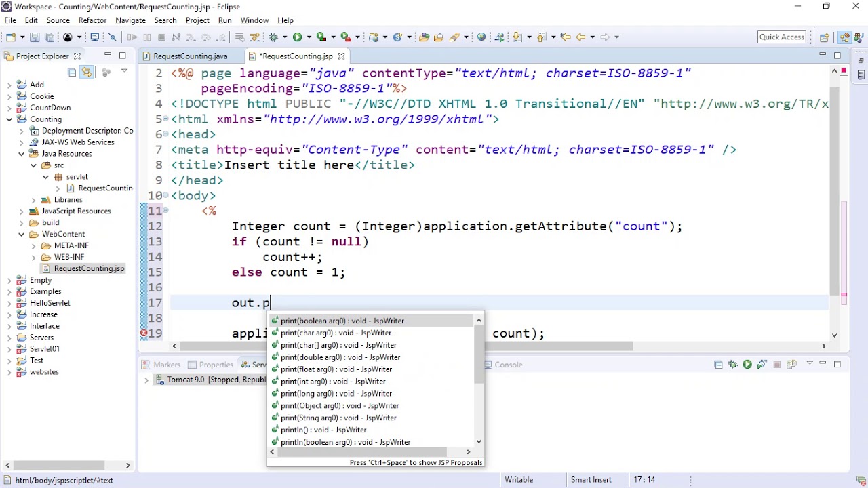Viewport: 868px width, 488px height.
Task: Click Collapse All in Project Explorer
Action: [72, 72]
